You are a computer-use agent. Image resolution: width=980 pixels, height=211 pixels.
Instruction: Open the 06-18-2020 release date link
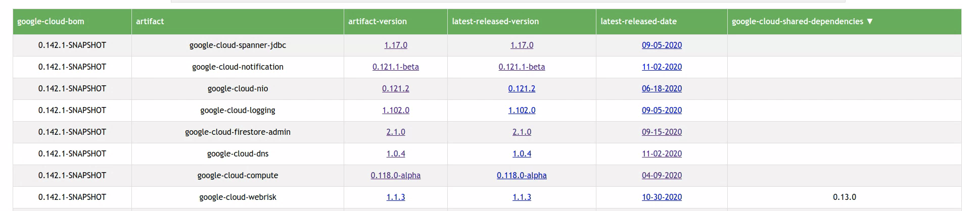662,88
